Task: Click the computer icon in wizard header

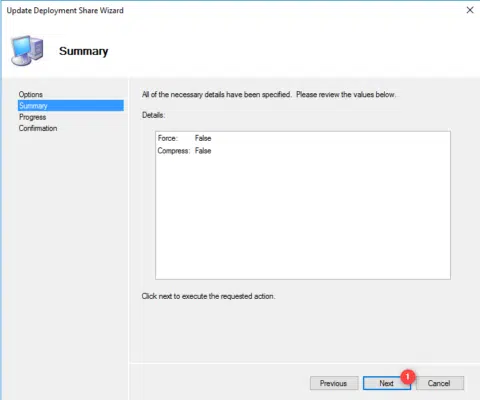Action: click(x=27, y=51)
